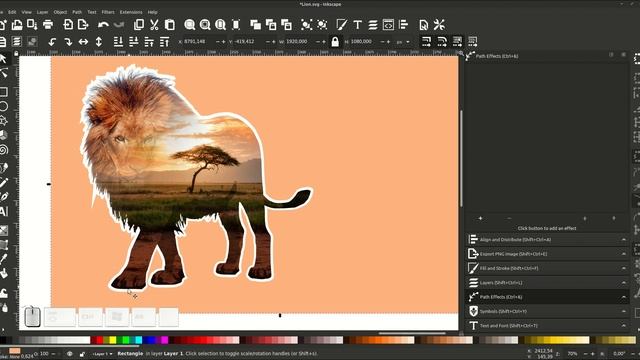Click the Print document icon
Screen dimensions: 640x360
[x=48, y=24]
